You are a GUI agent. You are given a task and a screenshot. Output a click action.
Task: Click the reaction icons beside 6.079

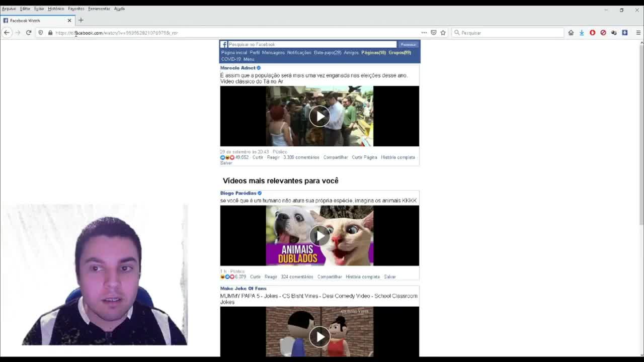coord(227,277)
